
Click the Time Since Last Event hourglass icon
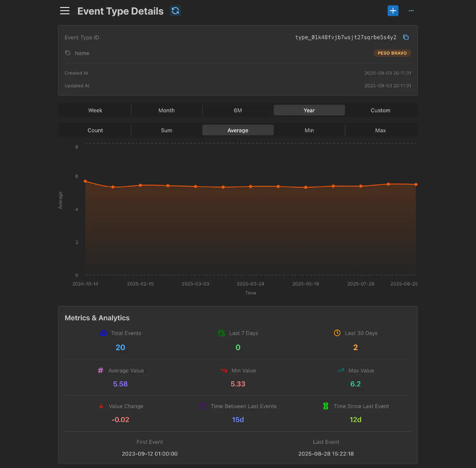point(326,406)
